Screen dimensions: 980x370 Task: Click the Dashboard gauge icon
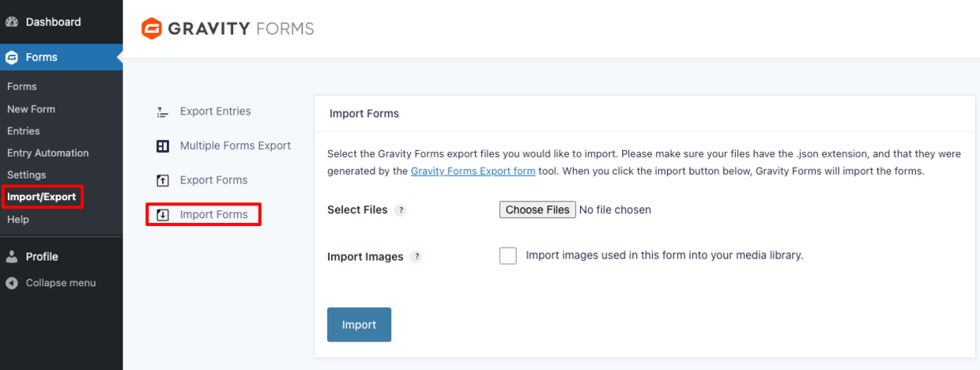(x=12, y=22)
